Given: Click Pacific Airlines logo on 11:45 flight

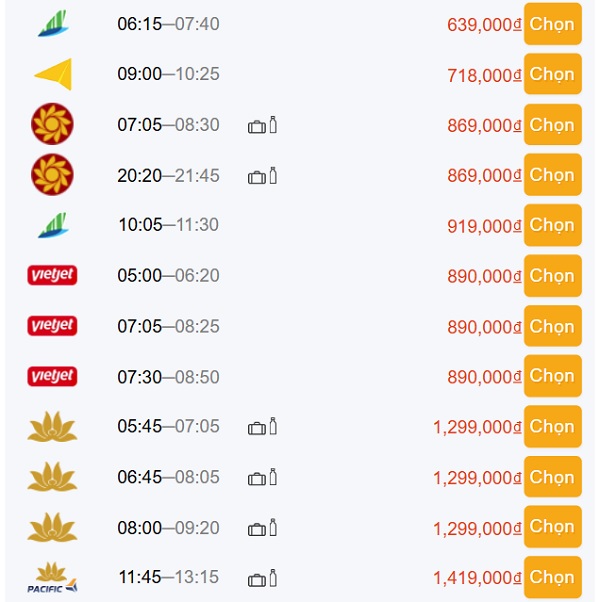Looking at the screenshot, I should 52,578.
